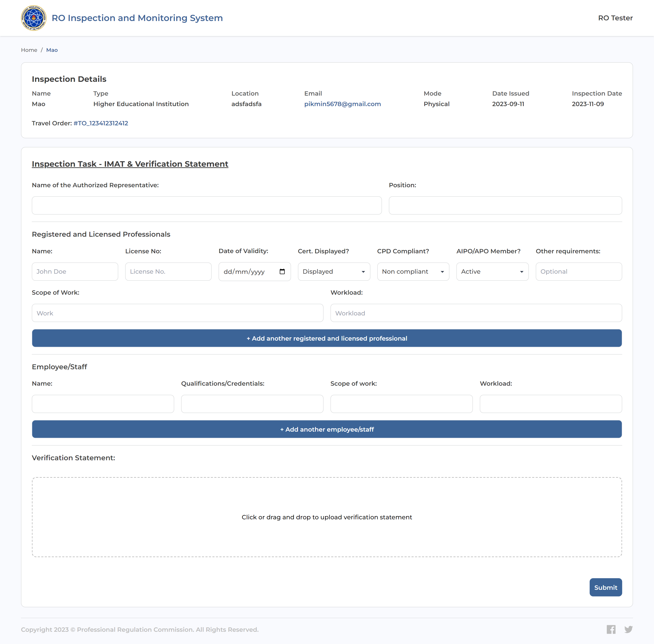Click the PRC logo in header

(33, 18)
